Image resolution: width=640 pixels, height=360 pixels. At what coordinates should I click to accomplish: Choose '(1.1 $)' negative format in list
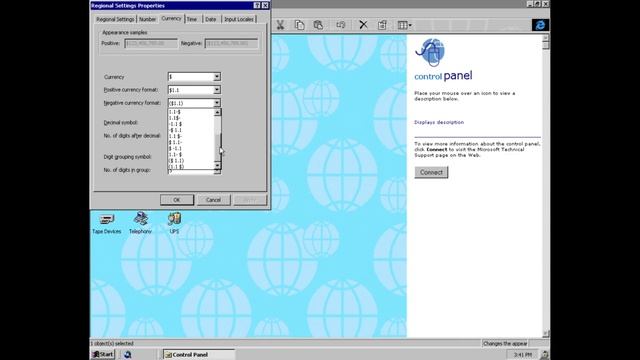coord(191,167)
